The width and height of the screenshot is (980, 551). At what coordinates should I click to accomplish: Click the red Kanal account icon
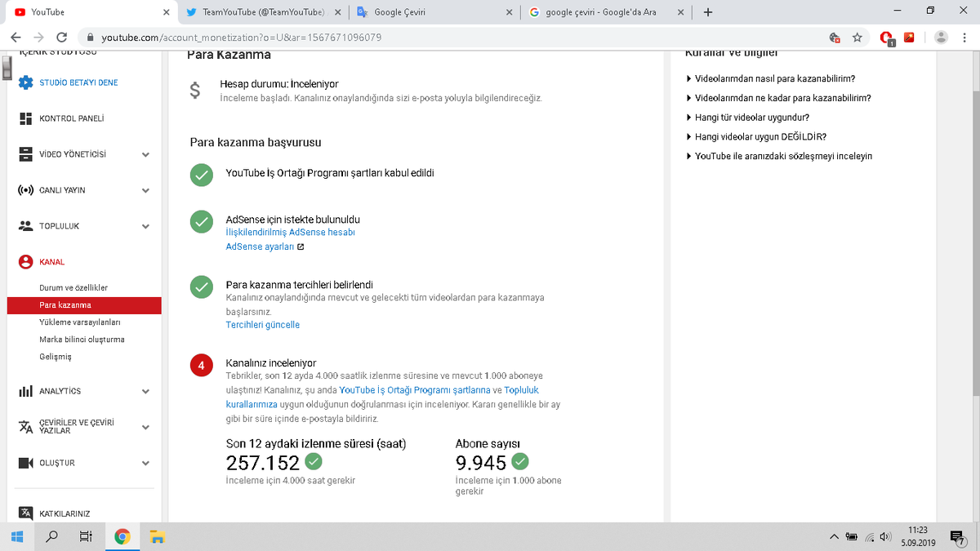point(25,262)
